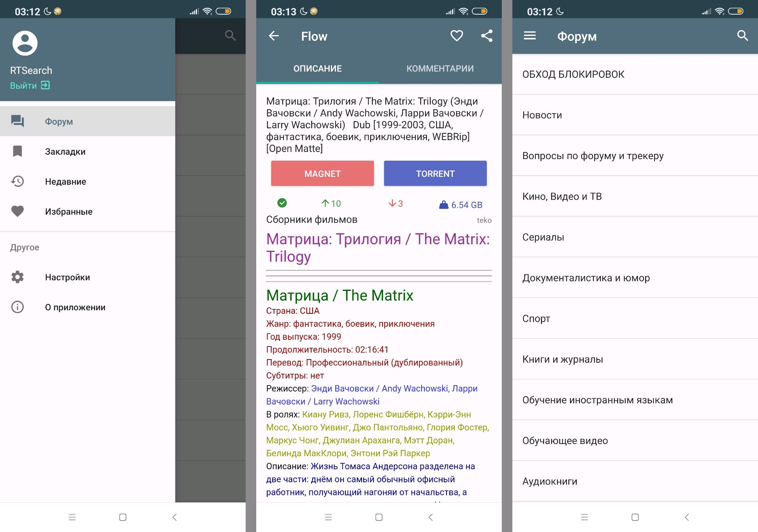This screenshot has width=758, height=532.
Task: Click the forum chat bubbles icon
Action: pos(17,121)
